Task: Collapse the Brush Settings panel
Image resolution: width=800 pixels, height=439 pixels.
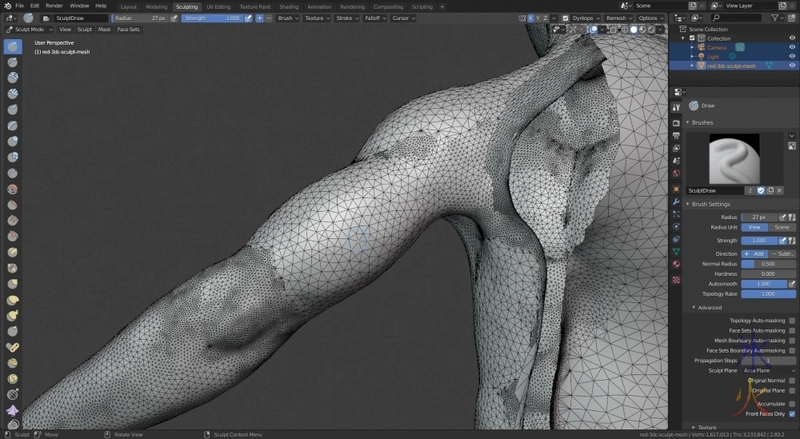Action: coord(711,204)
